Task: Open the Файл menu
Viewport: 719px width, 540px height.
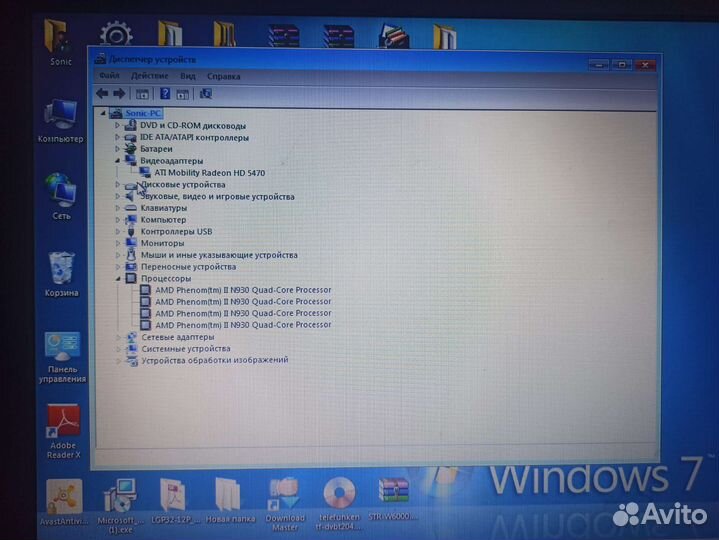Action: click(x=109, y=76)
